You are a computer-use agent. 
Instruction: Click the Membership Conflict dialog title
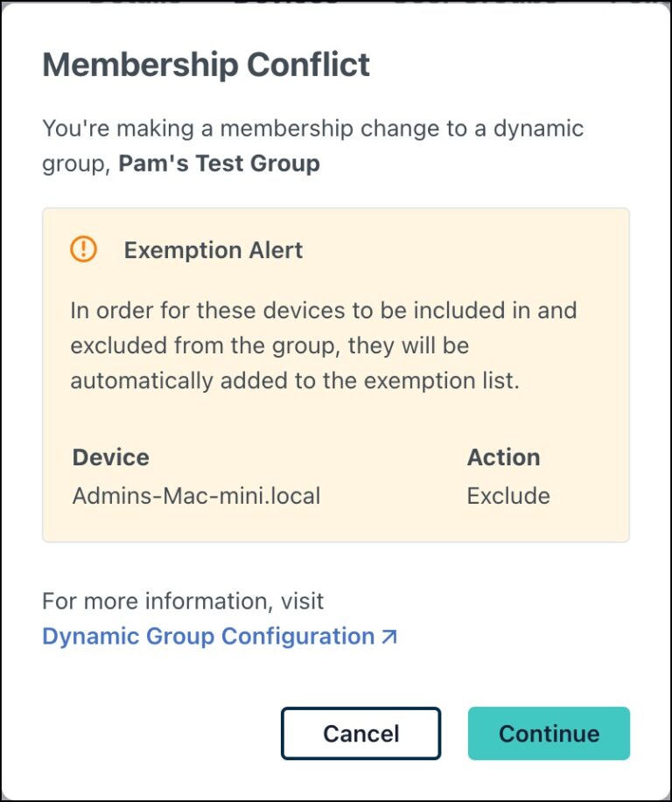[206, 64]
